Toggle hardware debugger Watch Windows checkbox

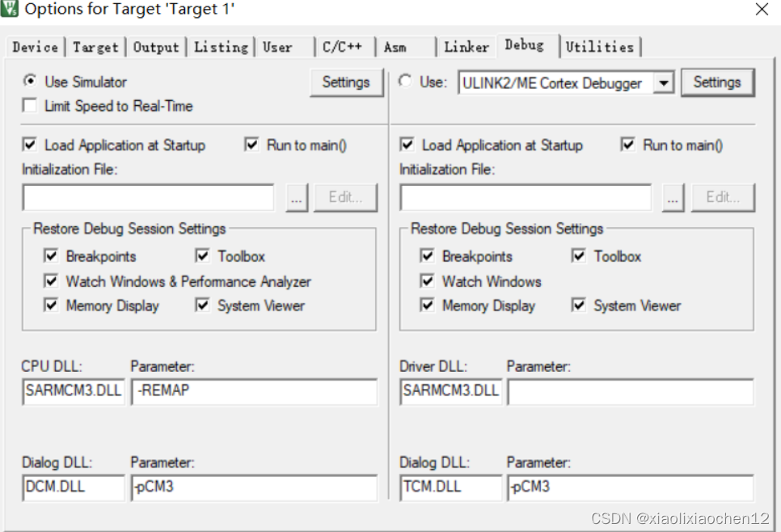pyautogui.click(x=427, y=281)
